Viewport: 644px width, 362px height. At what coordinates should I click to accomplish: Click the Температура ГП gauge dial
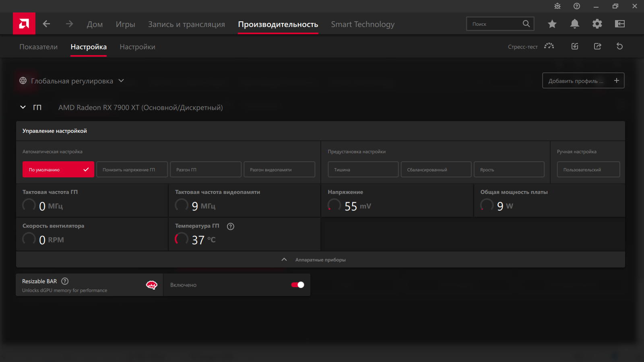coord(182,239)
